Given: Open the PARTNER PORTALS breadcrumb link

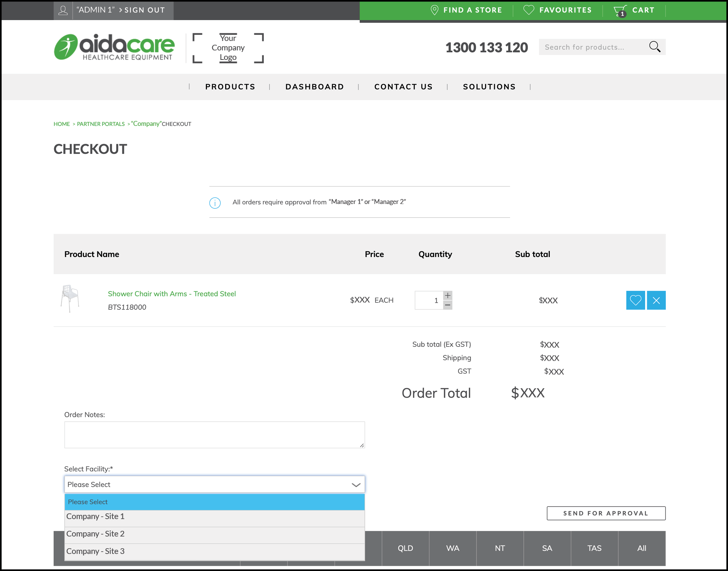Looking at the screenshot, I should [100, 124].
